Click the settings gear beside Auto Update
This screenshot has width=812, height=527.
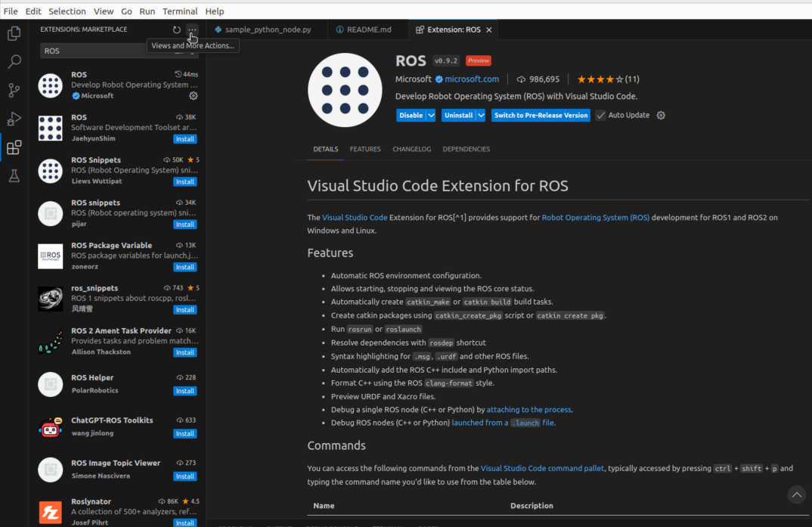tap(661, 116)
